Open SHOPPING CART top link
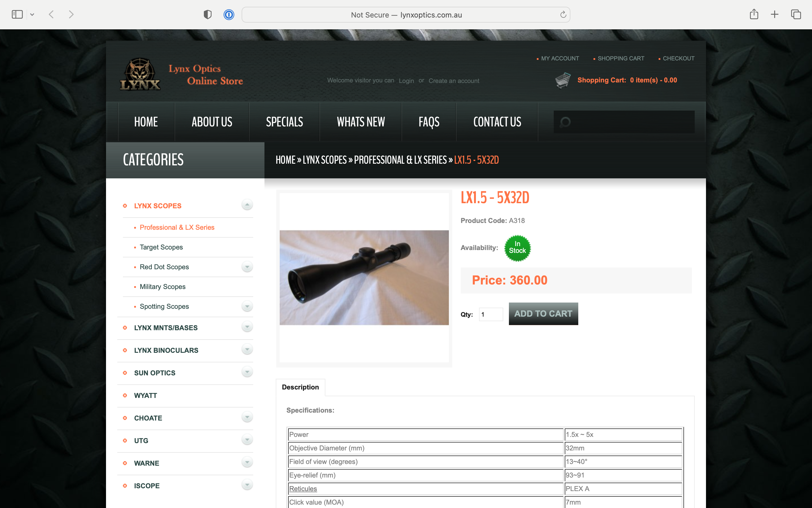Screen dimensions: 812x508 (621, 58)
